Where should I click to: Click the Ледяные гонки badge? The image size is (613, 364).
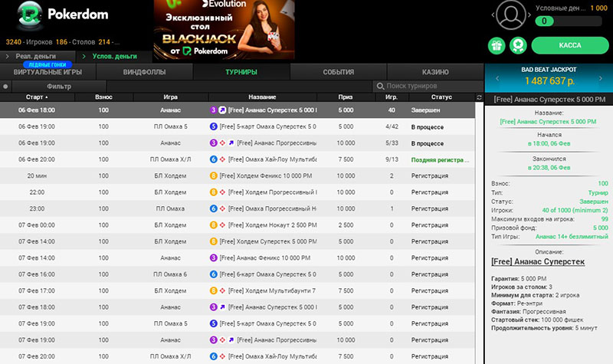48,64
